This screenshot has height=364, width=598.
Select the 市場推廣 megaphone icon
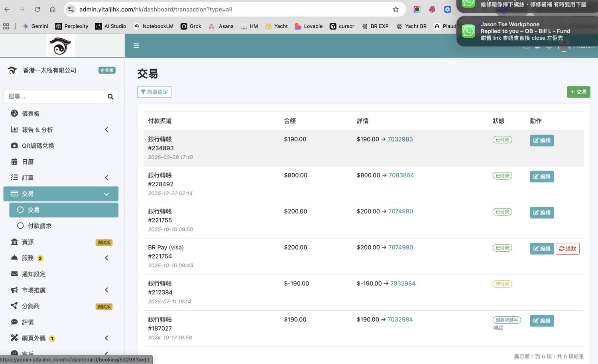click(15, 290)
